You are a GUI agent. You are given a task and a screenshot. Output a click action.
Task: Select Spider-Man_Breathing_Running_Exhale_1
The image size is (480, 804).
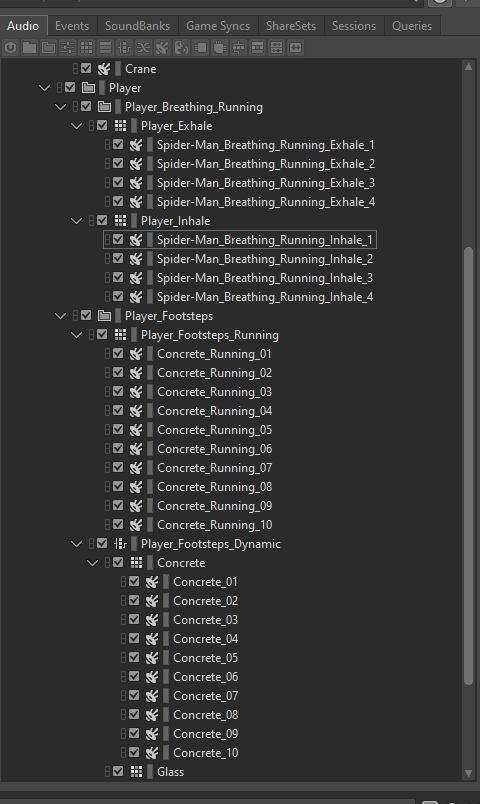(266, 145)
